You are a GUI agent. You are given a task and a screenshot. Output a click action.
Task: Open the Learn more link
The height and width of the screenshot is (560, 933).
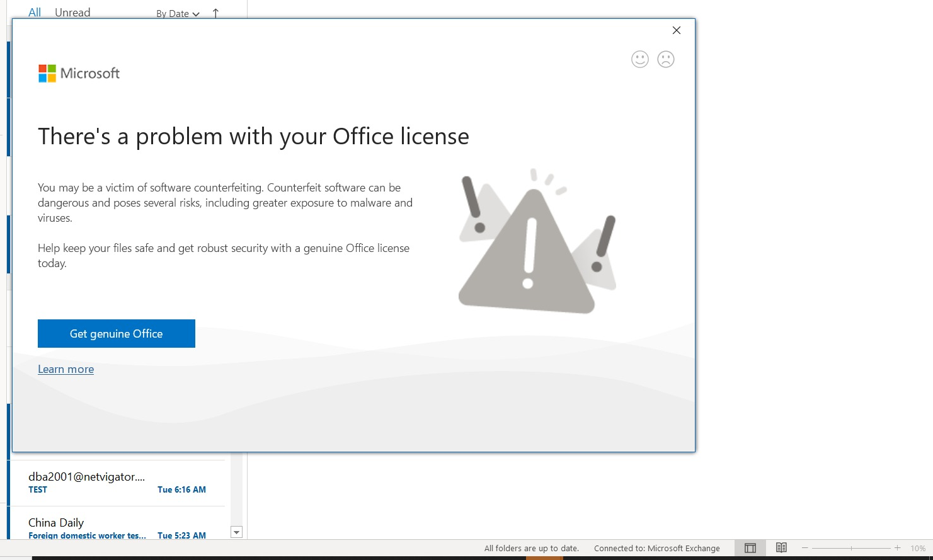click(x=66, y=369)
